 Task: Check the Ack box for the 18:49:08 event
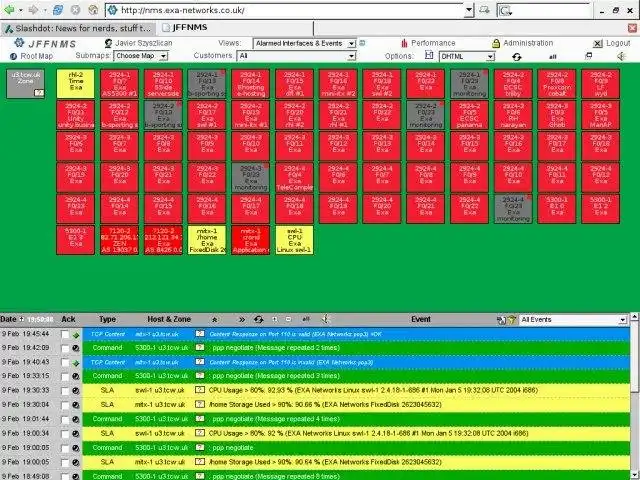coord(65,476)
